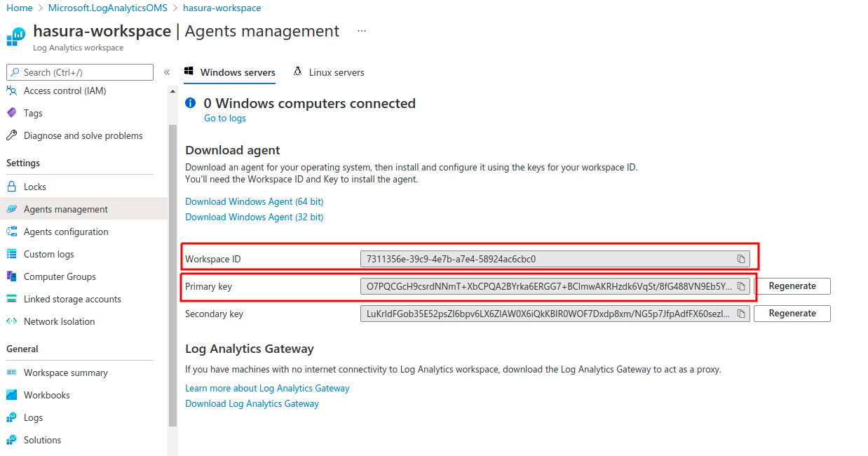Click the Custom logs icon

[11, 254]
